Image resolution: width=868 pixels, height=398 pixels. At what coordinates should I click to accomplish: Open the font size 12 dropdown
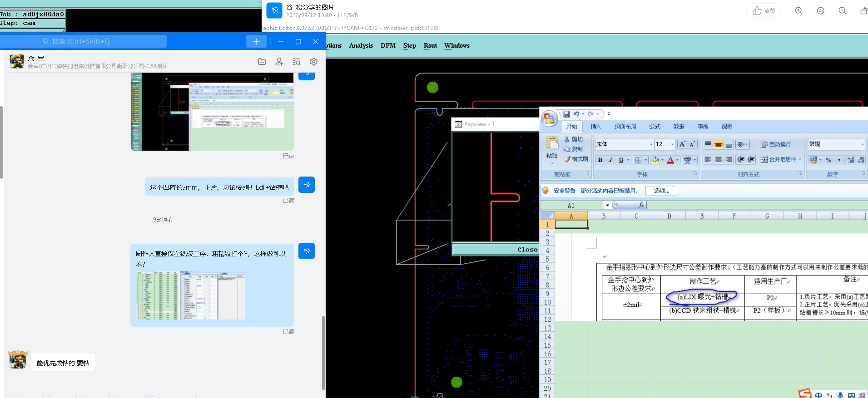(x=672, y=144)
